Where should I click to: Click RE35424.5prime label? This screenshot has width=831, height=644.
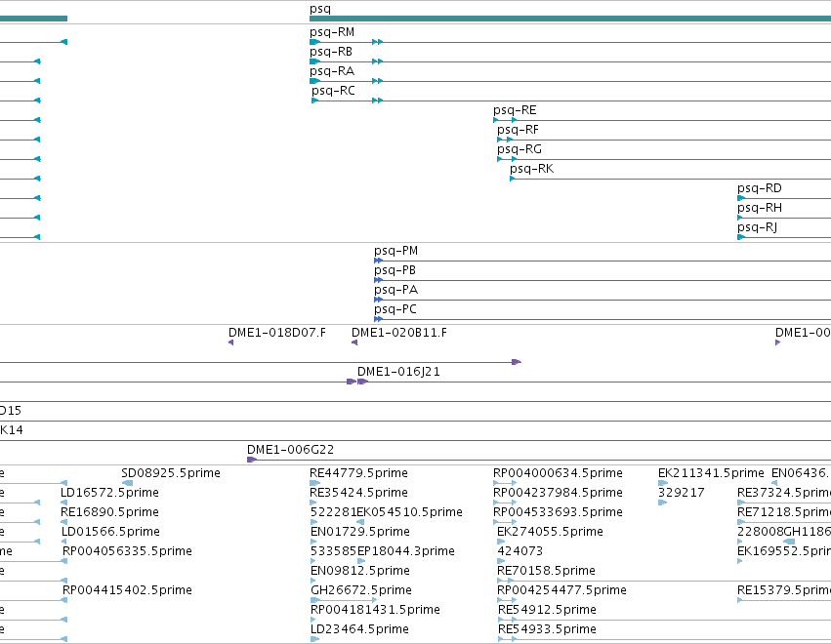pyautogui.click(x=358, y=493)
